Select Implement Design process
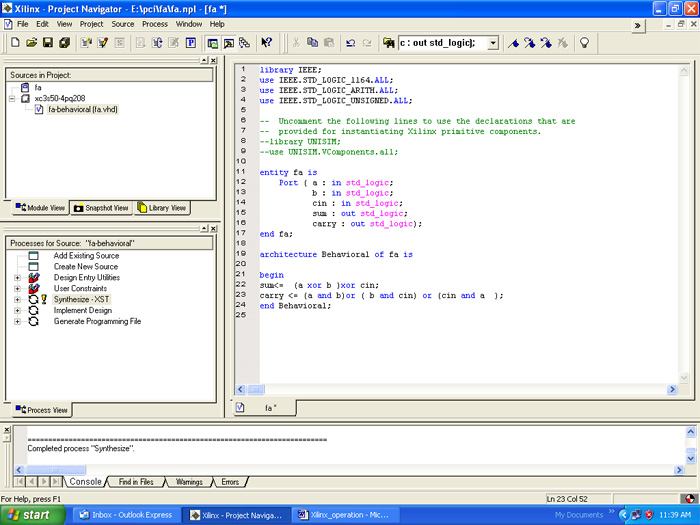This screenshot has width=700, height=525. (x=83, y=310)
